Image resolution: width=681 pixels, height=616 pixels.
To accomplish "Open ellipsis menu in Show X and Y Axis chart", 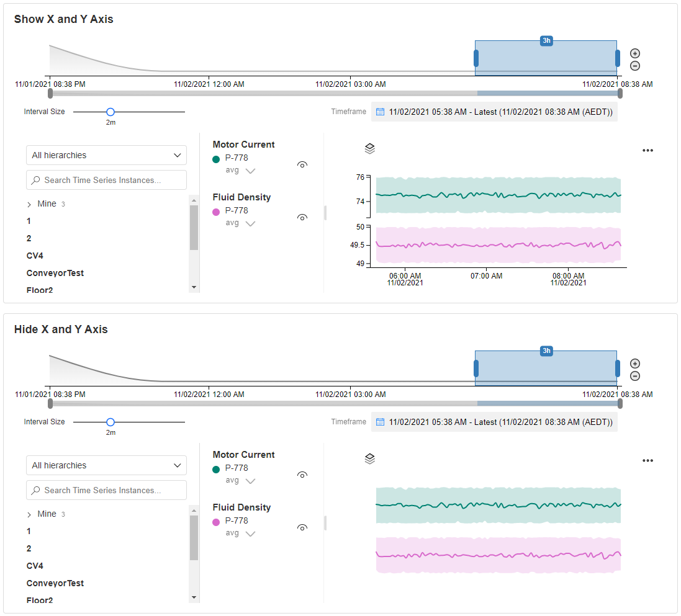I will coord(647,150).
